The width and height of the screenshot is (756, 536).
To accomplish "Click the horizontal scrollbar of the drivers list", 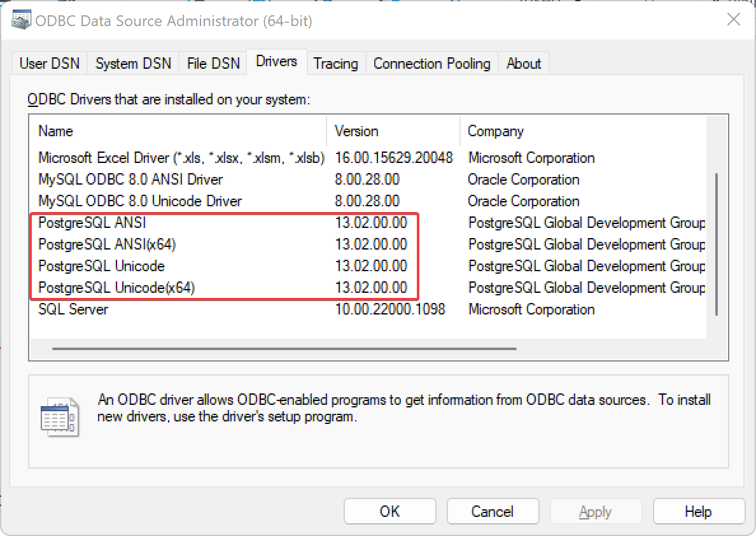I will (x=284, y=348).
